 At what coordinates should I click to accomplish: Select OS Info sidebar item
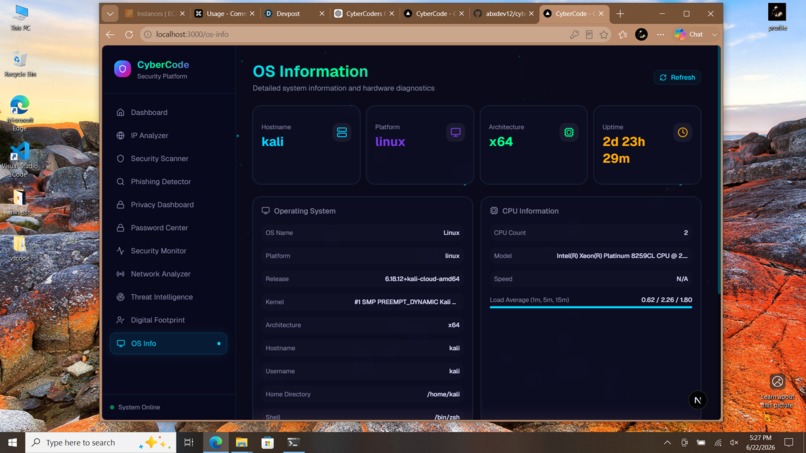pyautogui.click(x=169, y=343)
